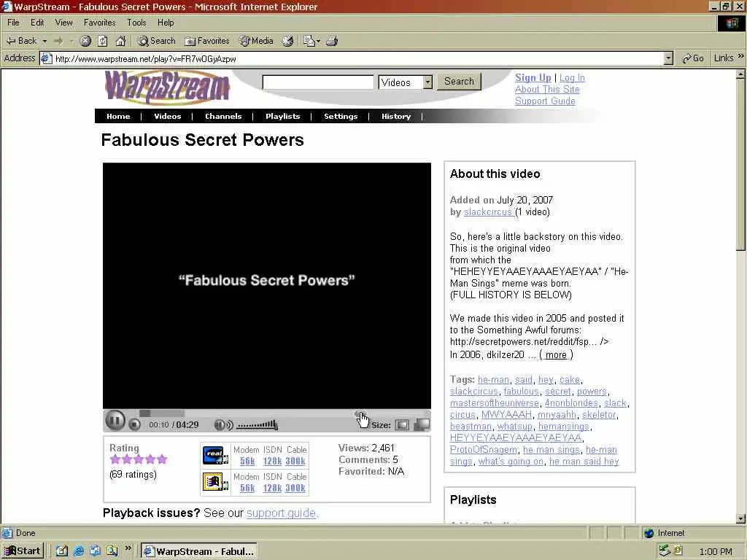Open the Back history dropdown arrow
This screenshot has height=560, width=747.
44,41
